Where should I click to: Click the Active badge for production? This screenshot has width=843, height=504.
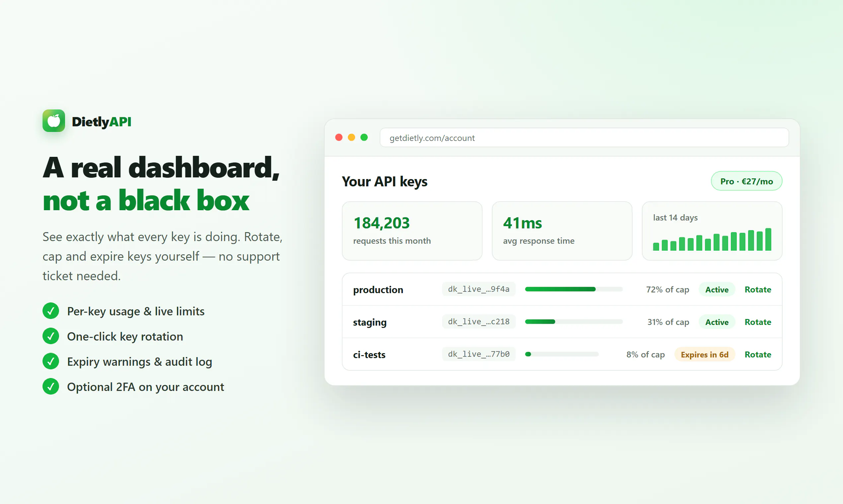[717, 289]
